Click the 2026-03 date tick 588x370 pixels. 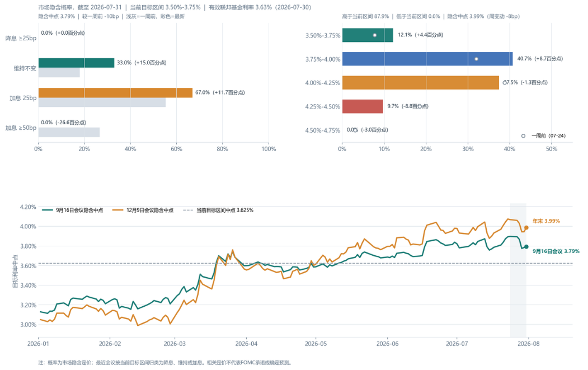[x=175, y=344]
